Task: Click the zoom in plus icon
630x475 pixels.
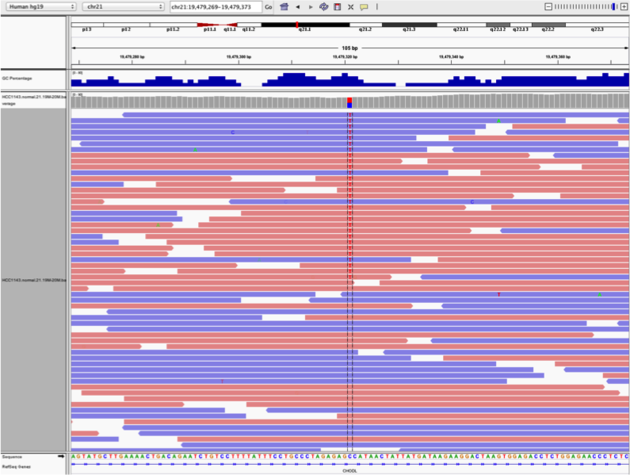Action: (624, 6)
